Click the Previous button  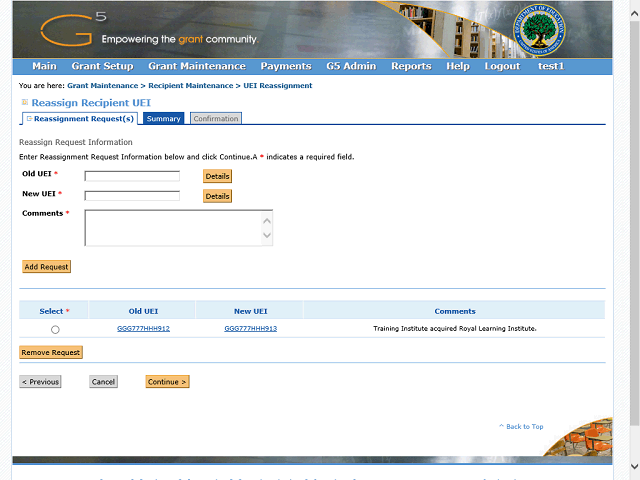click(x=40, y=382)
